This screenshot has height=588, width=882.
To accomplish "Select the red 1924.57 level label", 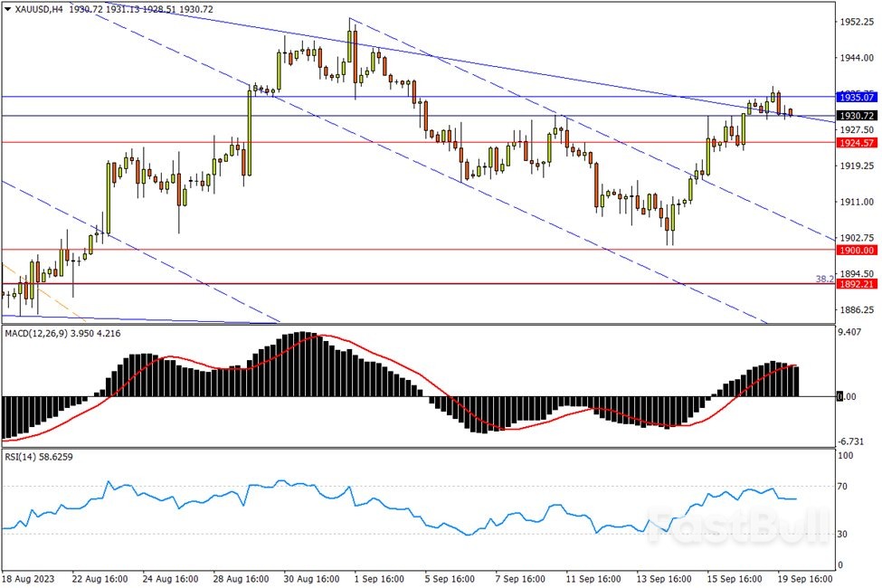I will click(x=855, y=143).
